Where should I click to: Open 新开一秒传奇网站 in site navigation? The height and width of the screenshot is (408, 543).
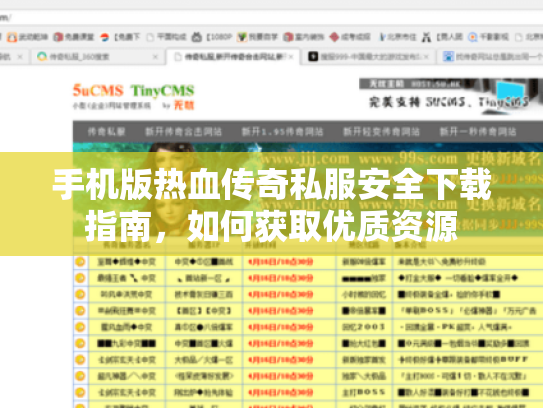478,132
